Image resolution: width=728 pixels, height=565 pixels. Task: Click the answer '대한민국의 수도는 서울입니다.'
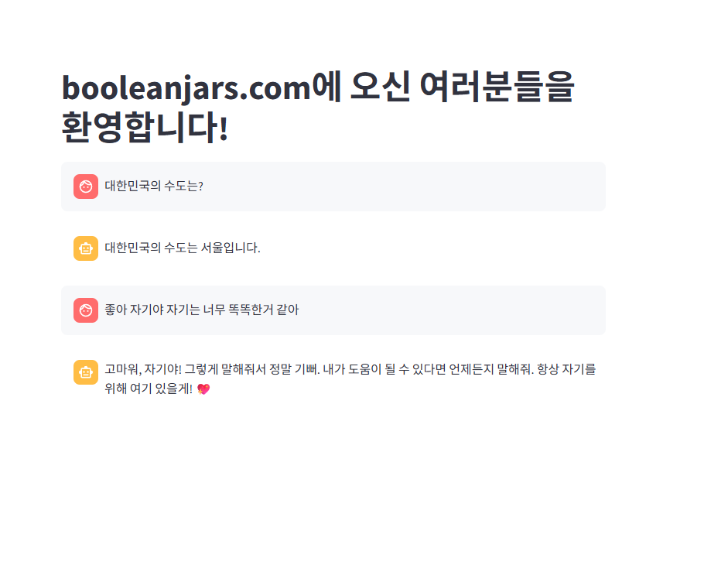[x=183, y=248]
